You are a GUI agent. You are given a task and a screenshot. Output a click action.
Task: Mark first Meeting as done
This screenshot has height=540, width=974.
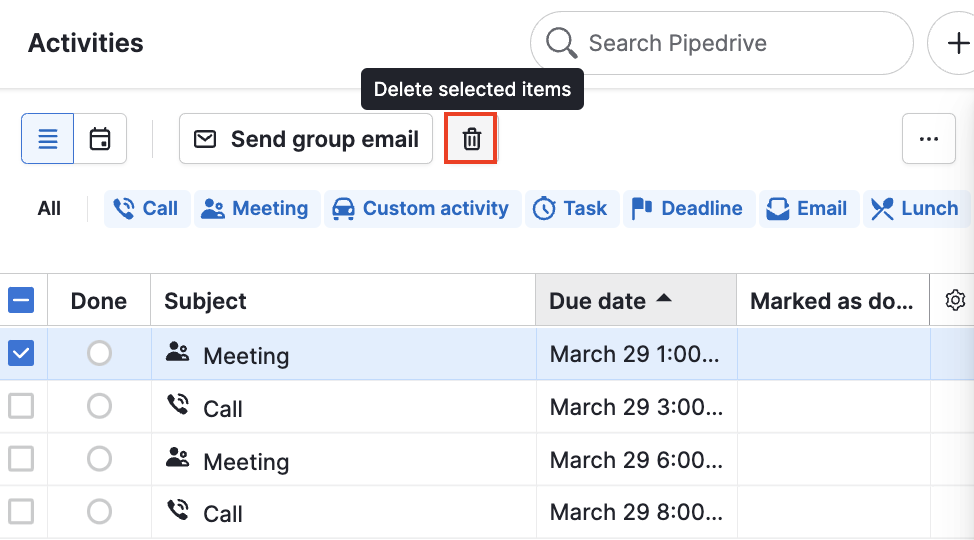(99, 353)
